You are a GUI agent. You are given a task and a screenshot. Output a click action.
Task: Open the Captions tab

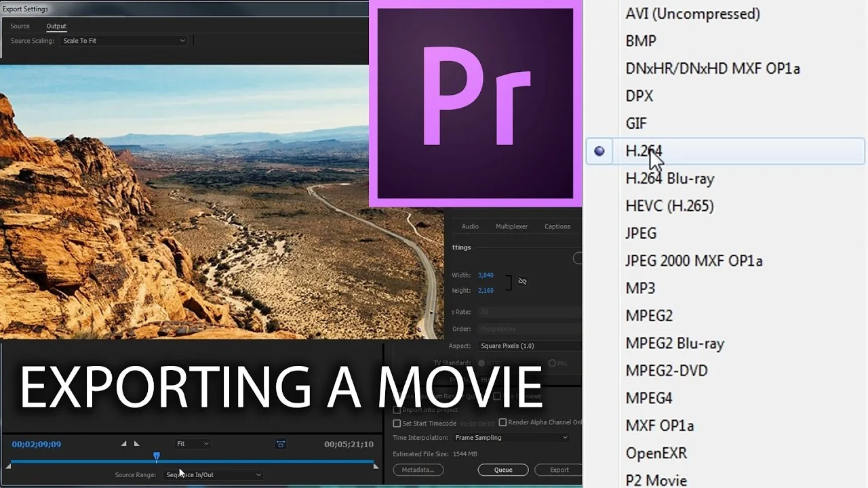(x=557, y=226)
